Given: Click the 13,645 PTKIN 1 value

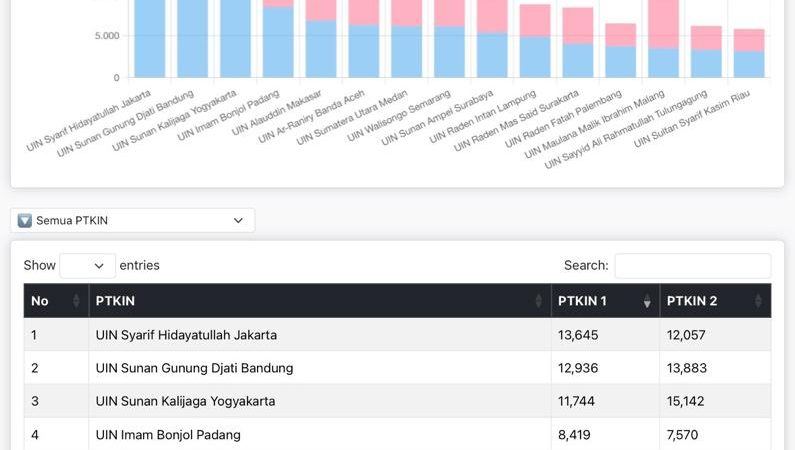Looking at the screenshot, I should click(x=578, y=335).
